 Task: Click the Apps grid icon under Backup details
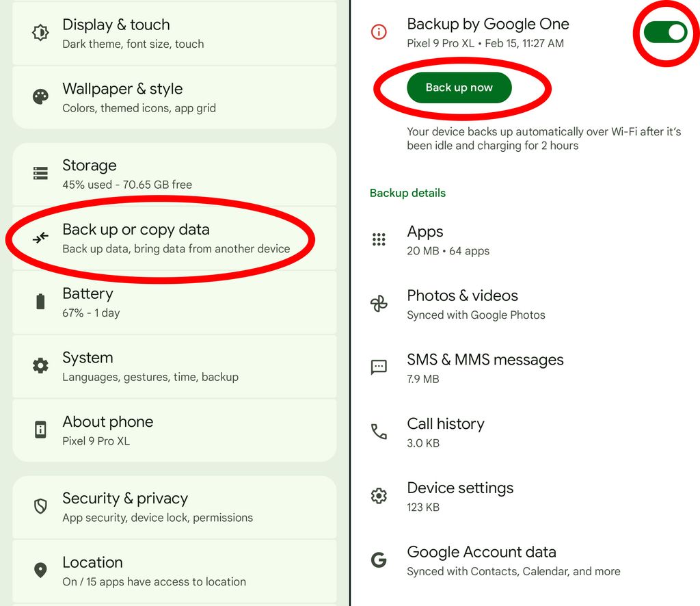click(379, 239)
